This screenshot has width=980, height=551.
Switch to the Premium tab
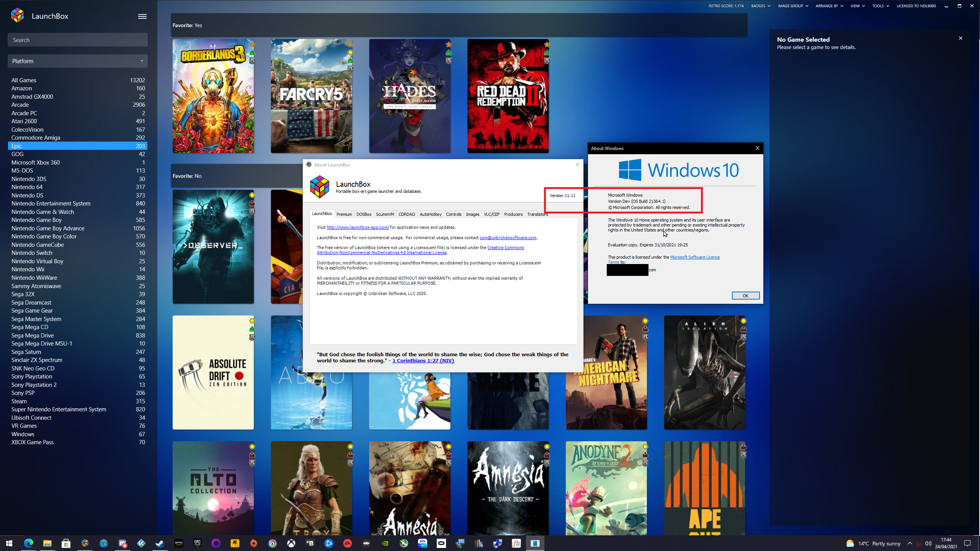coord(344,214)
